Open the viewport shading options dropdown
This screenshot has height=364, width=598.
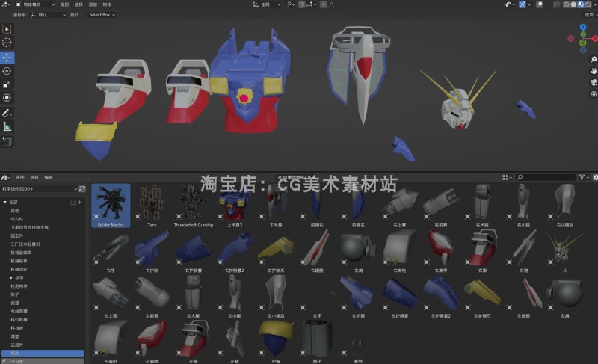[x=594, y=4]
